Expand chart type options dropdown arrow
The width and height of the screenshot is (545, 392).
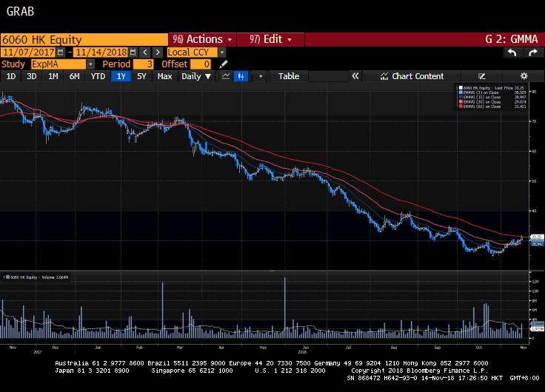[x=261, y=76]
